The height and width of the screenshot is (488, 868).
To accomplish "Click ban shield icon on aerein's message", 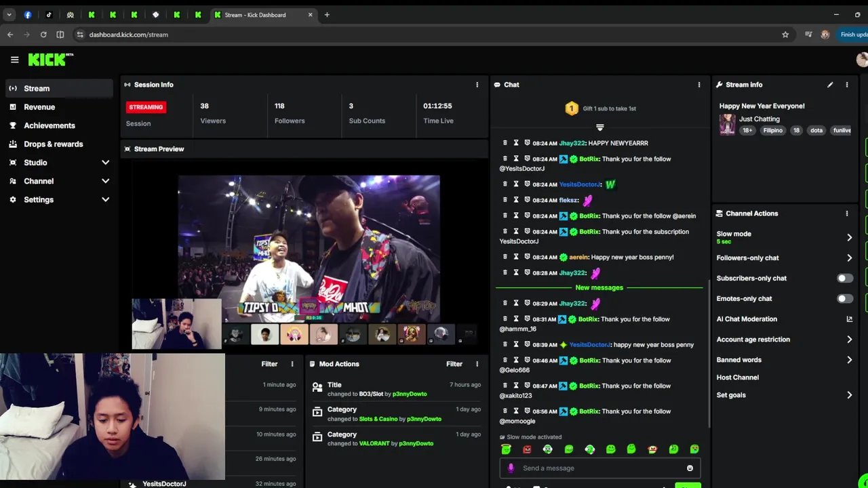I will 527,257.
